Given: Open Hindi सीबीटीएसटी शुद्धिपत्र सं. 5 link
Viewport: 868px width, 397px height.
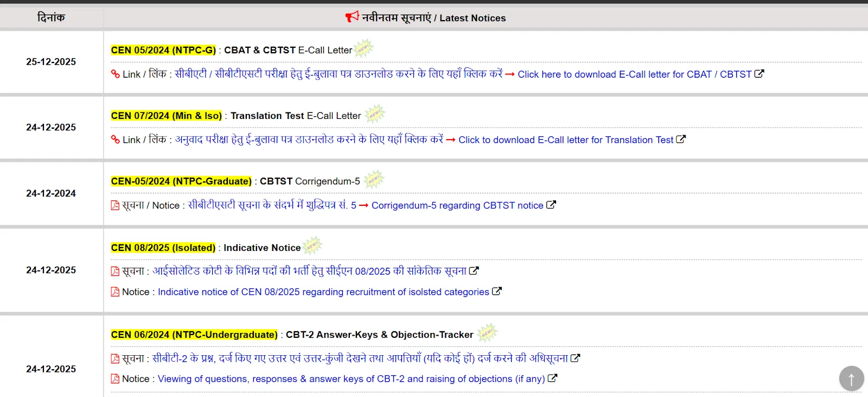Looking at the screenshot, I should tap(272, 205).
